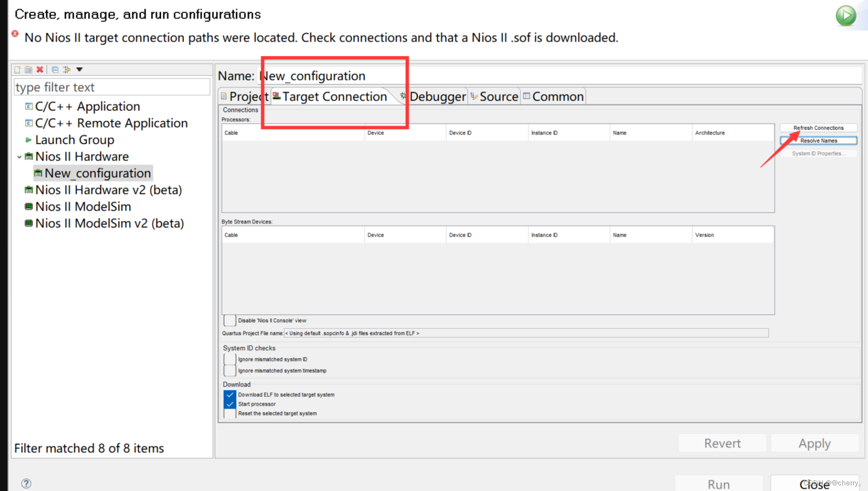Click Processors table Architecture column header
Image resolution: width=868 pixels, height=491 pixels.
pyautogui.click(x=733, y=133)
